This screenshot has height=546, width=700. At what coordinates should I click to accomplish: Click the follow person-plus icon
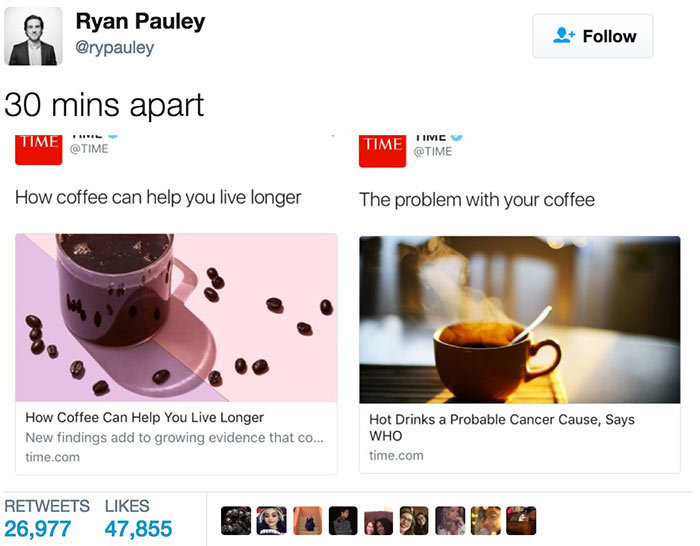pos(563,36)
